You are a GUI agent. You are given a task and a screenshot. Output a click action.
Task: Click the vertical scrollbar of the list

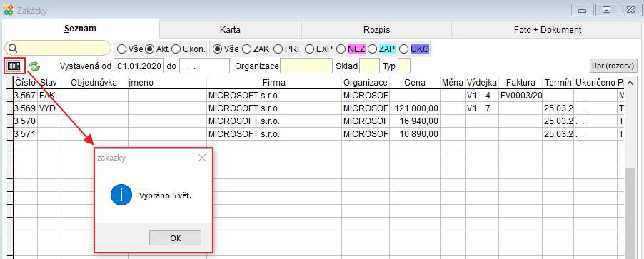click(x=630, y=168)
